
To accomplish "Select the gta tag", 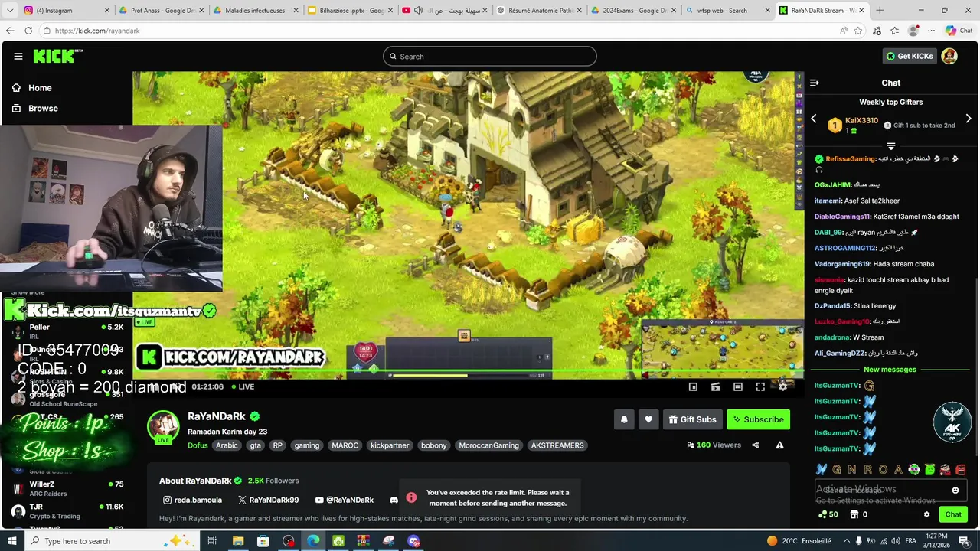I will coord(255,445).
